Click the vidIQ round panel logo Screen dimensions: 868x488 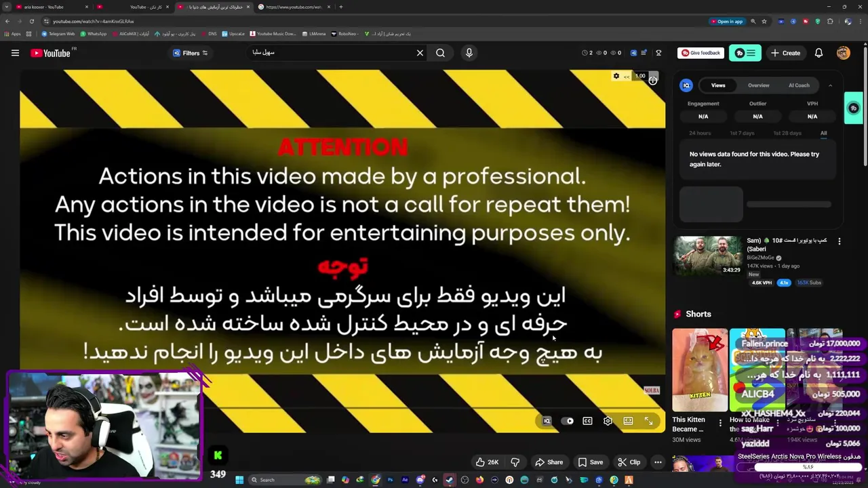click(686, 85)
